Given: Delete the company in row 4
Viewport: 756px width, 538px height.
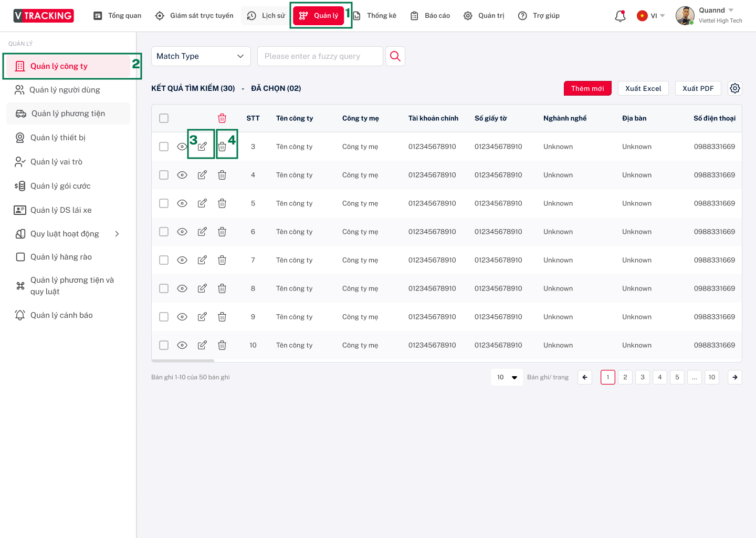Looking at the screenshot, I should [x=222, y=175].
